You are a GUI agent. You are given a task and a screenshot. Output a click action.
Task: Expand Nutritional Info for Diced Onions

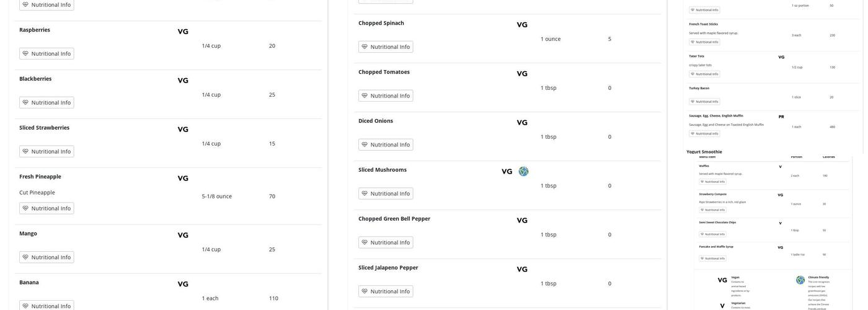[x=386, y=145]
